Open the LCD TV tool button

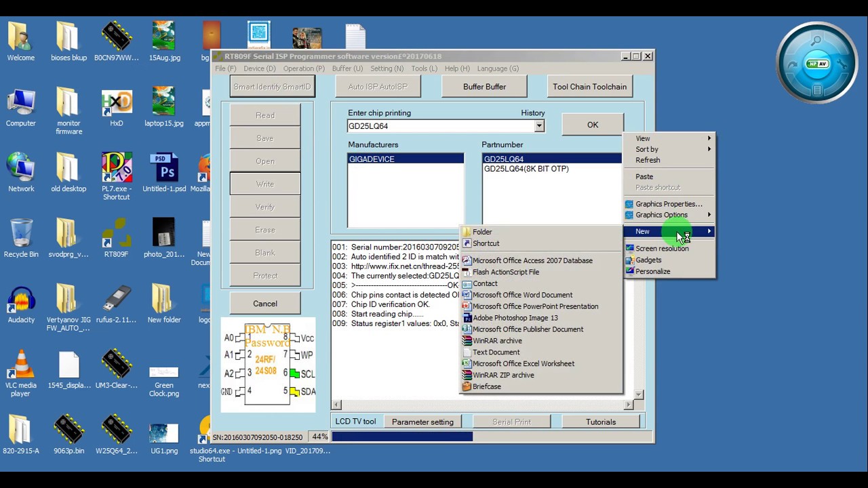pos(355,422)
